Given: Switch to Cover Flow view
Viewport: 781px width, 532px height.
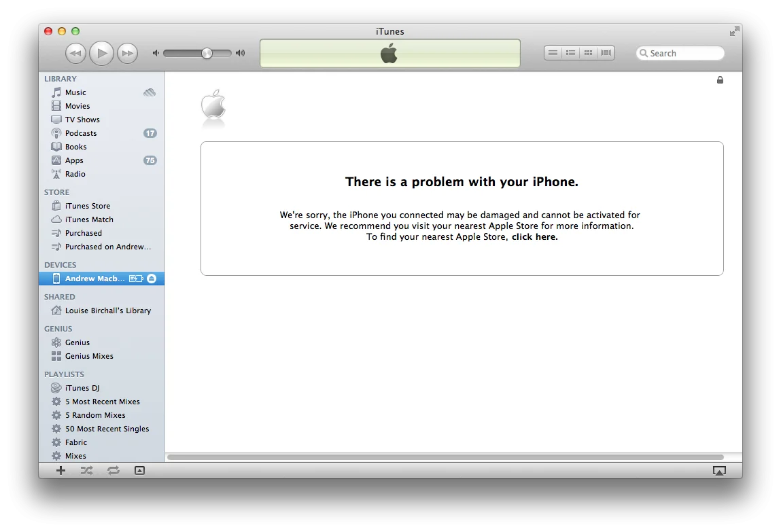Looking at the screenshot, I should click(x=606, y=53).
